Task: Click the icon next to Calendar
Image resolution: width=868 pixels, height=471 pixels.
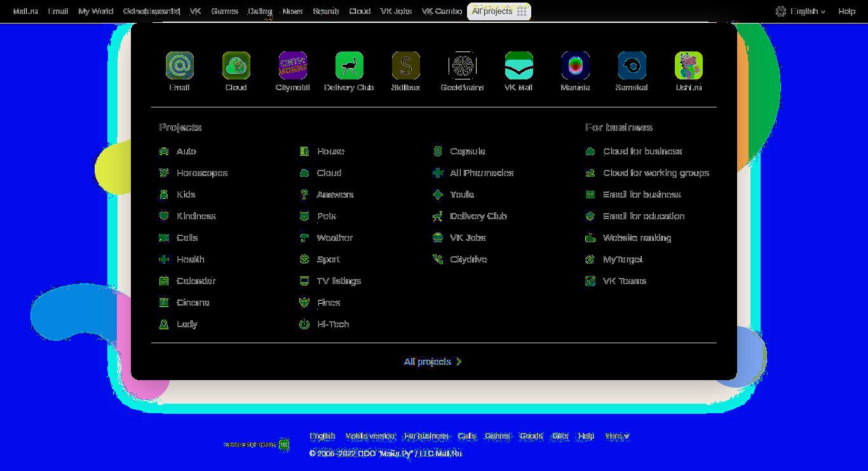Action: (x=164, y=281)
